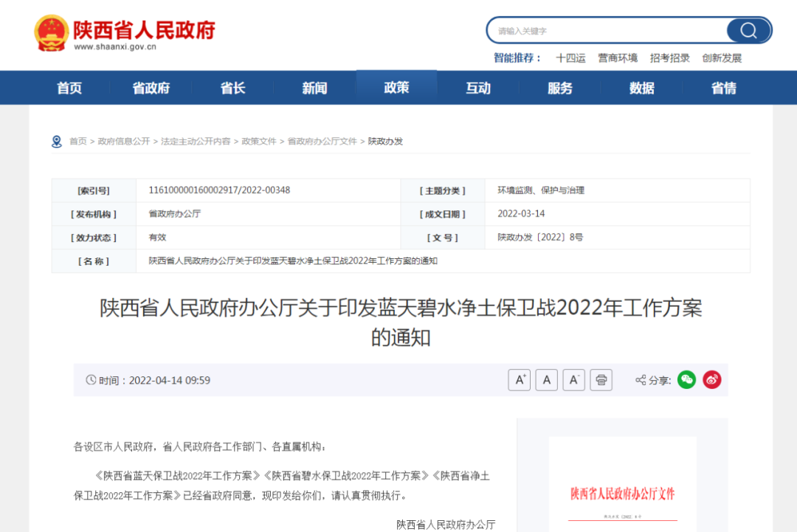797x532 pixels.
Task: Select the active 政策 navigation tab
Action: tap(396, 87)
